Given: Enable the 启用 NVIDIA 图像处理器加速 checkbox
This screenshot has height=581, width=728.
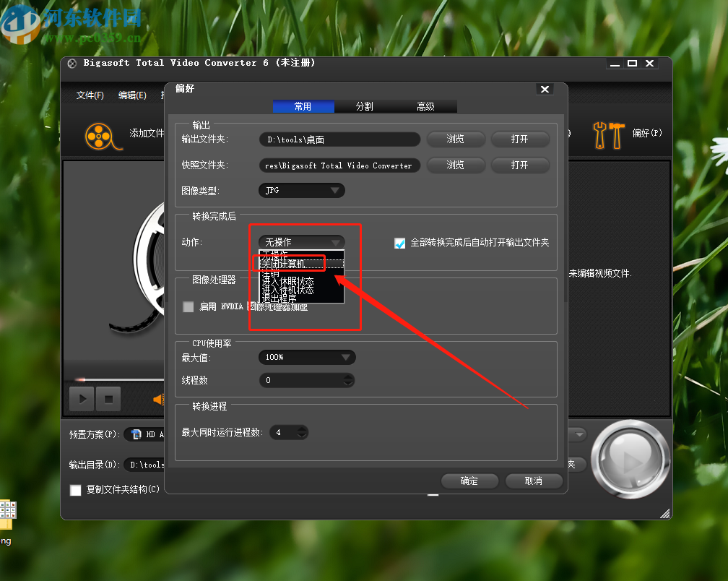Looking at the screenshot, I should 188,306.
